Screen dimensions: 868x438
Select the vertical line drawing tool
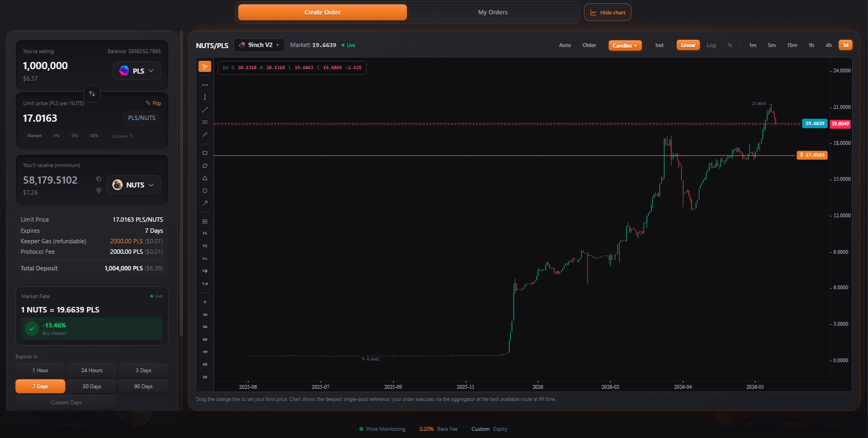(x=205, y=97)
